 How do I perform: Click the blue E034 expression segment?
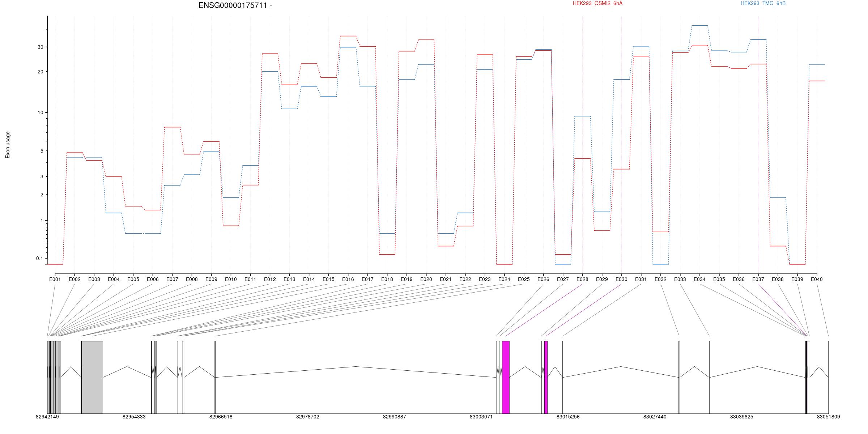coord(699,26)
